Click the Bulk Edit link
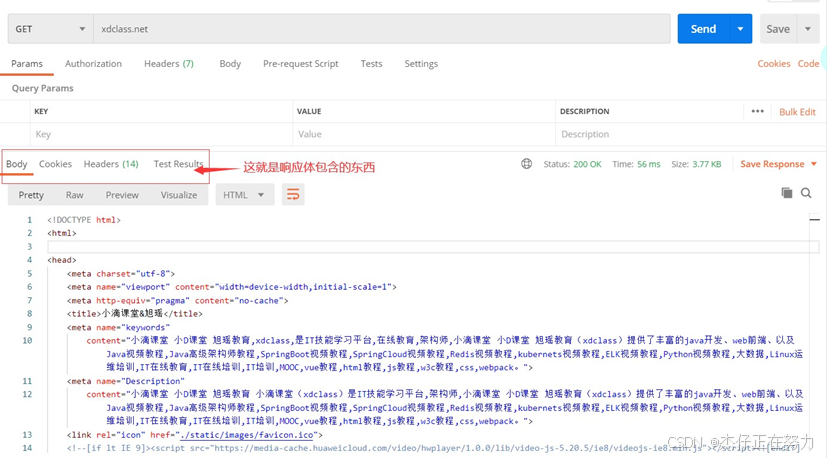 (x=797, y=112)
